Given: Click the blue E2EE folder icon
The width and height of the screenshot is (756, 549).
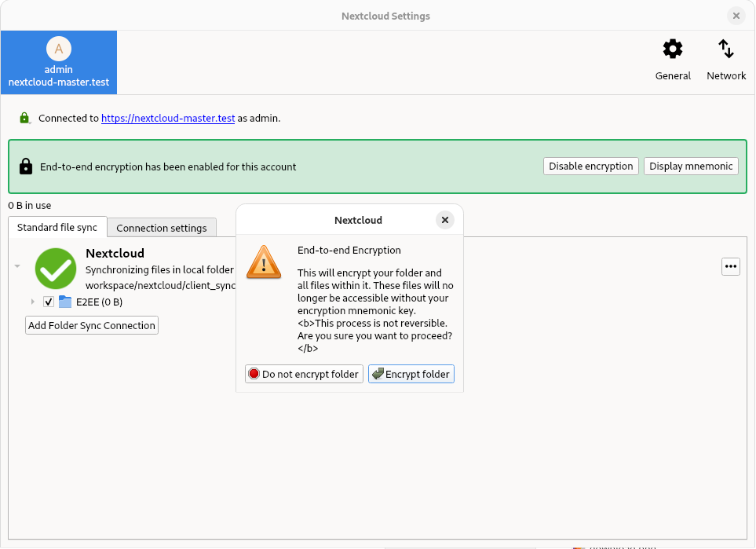Looking at the screenshot, I should tap(65, 302).
